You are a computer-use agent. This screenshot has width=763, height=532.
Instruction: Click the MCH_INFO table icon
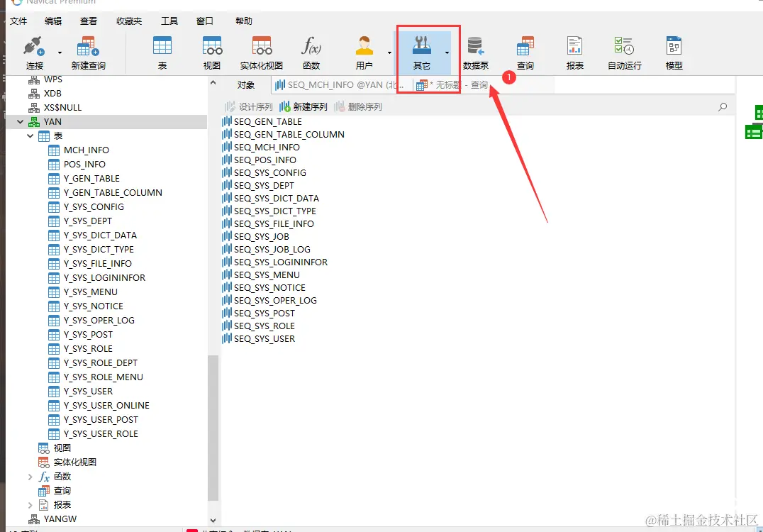coord(53,150)
